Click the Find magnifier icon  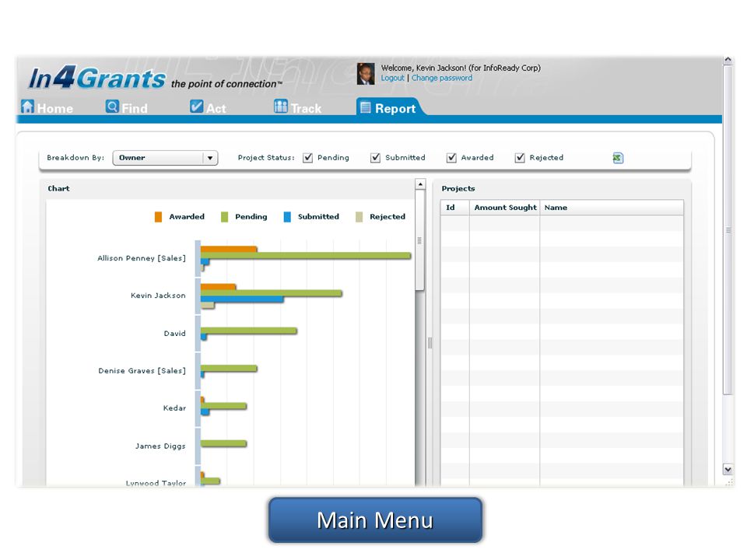(x=112, y=107)
